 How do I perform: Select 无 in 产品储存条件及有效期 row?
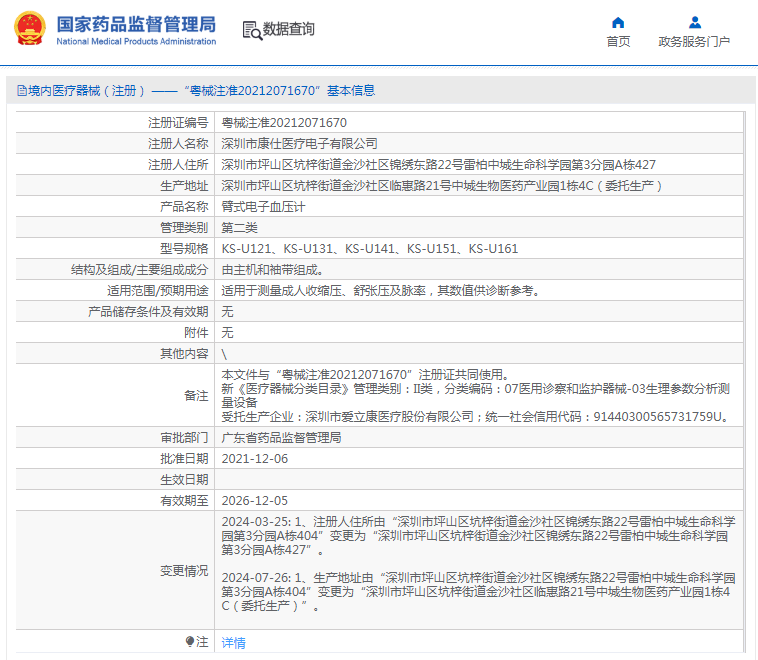tap(227, 312)
